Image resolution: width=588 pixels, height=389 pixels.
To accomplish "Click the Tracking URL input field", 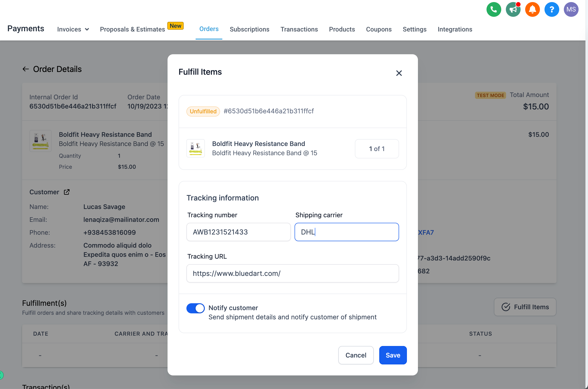I will [x=293, y=273].
